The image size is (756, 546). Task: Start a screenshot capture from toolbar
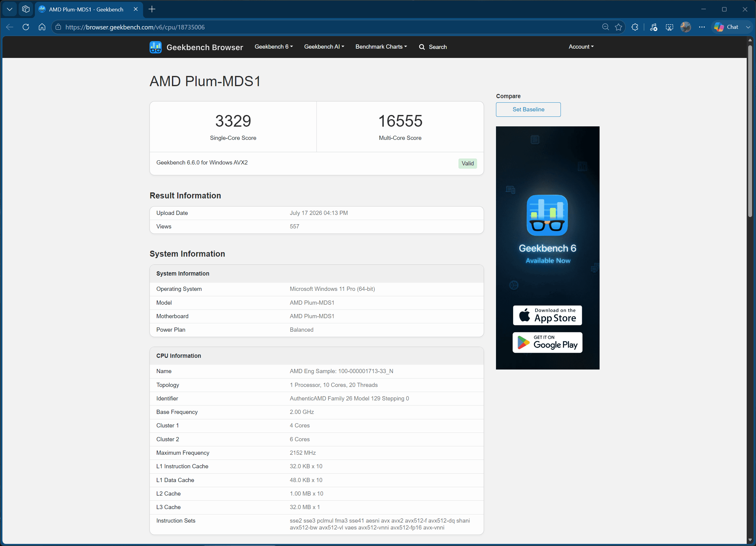(x=669, y=27)
